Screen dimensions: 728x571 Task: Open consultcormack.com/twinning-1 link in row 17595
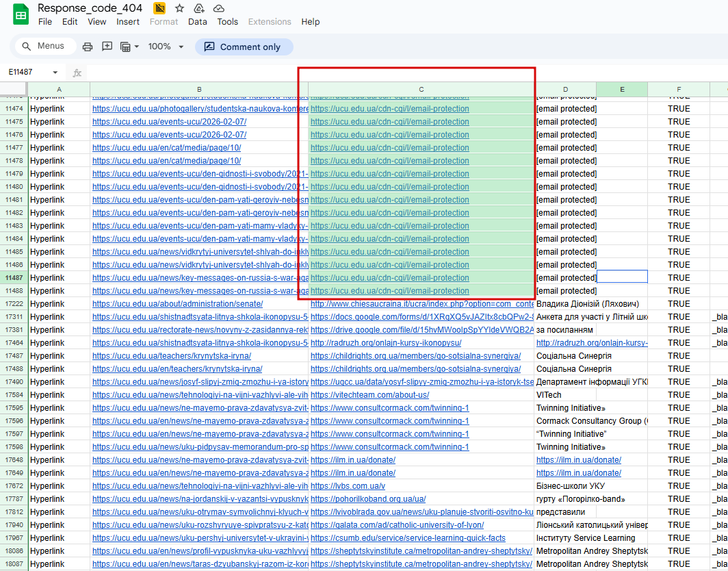390,408
